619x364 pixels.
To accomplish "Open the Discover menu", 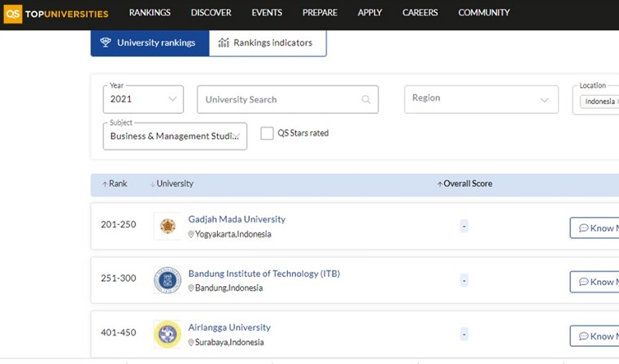I will (211, 13).
